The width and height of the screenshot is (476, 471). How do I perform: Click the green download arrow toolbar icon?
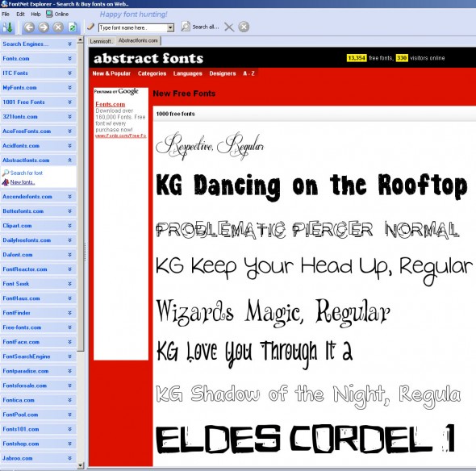tap(7, 27)
